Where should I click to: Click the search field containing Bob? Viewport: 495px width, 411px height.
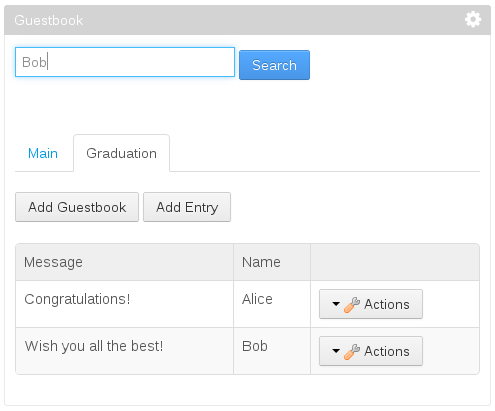pos(125,62)
